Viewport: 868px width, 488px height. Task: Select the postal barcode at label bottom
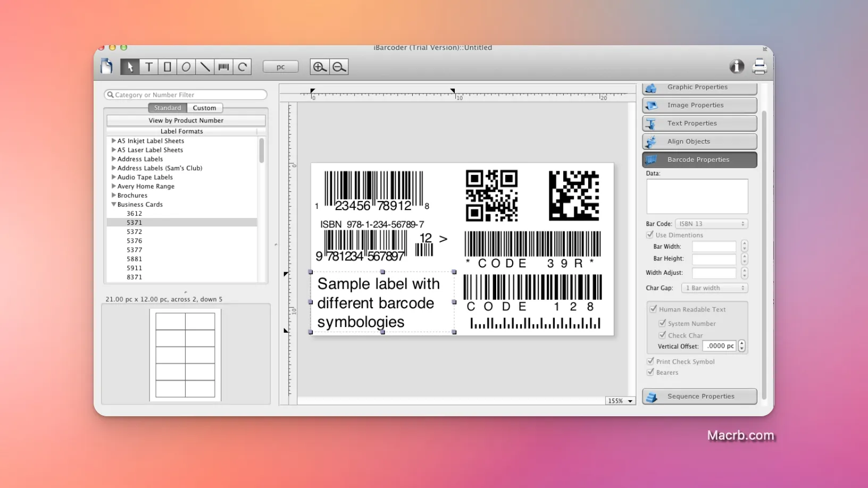[535, 323]
